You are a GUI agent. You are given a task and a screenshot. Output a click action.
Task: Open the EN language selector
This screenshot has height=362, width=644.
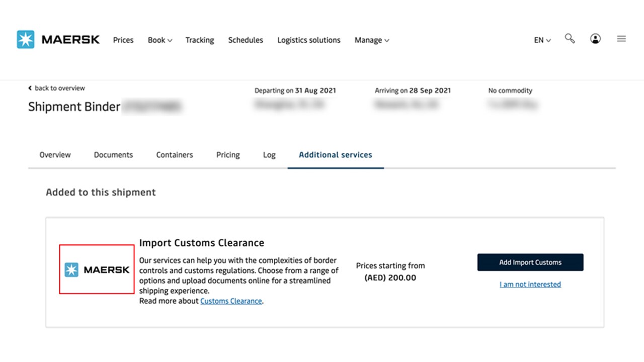tap(542, 40)
